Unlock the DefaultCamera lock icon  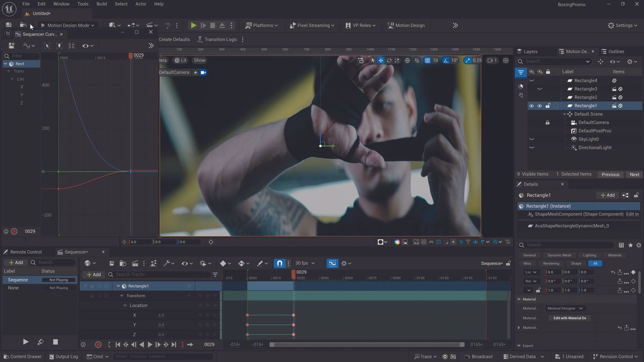click(x=547, y=122)
